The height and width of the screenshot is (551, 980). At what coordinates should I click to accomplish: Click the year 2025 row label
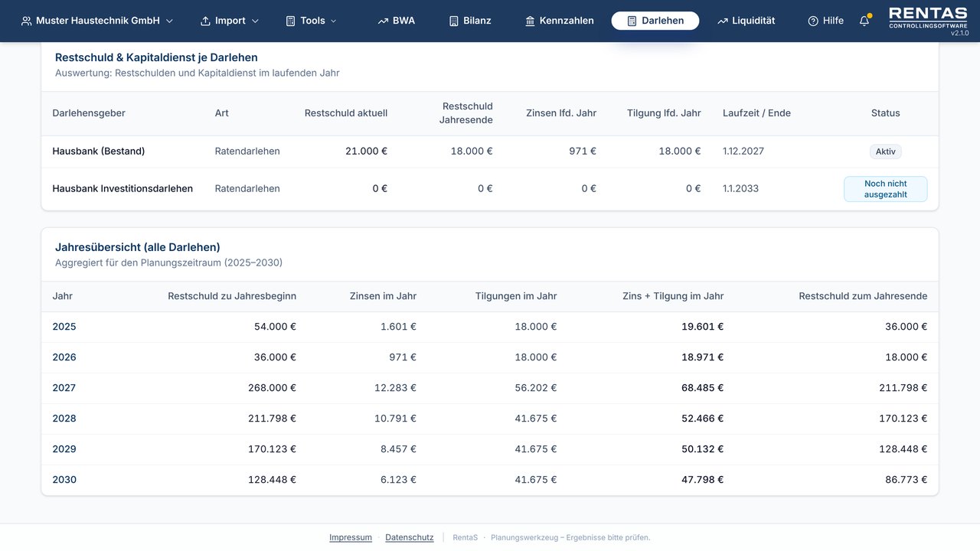[64, 327]
